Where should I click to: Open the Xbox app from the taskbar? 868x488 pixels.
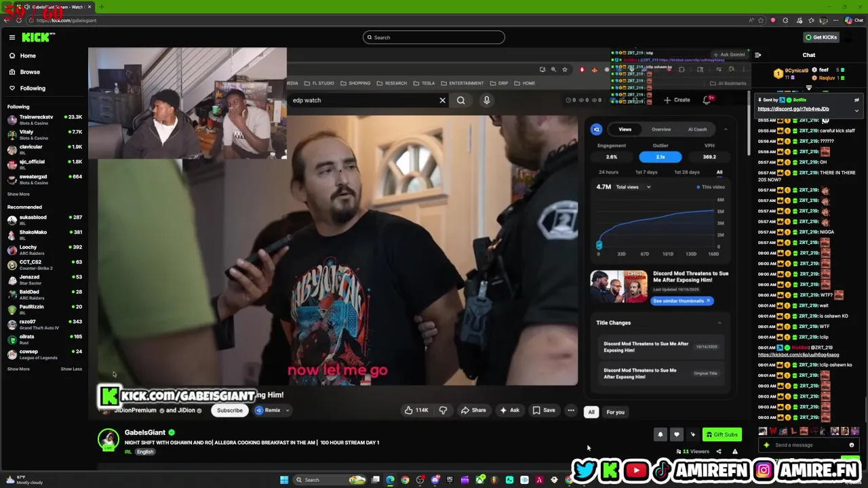coord(480,480)
